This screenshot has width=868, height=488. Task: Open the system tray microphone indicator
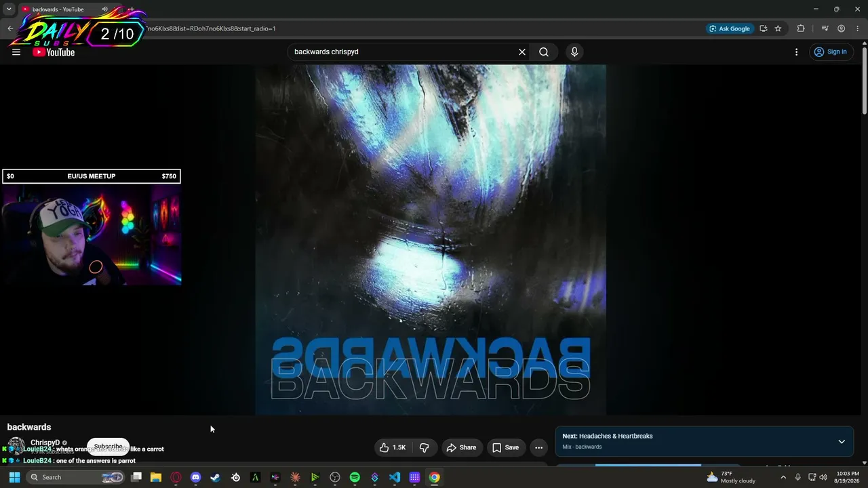tap(797, 477)
